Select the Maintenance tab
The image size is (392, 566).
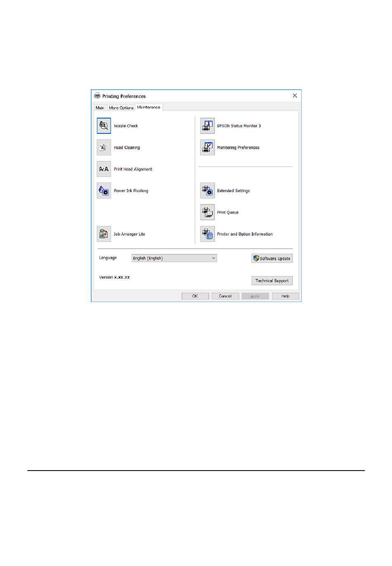point(149,107)
